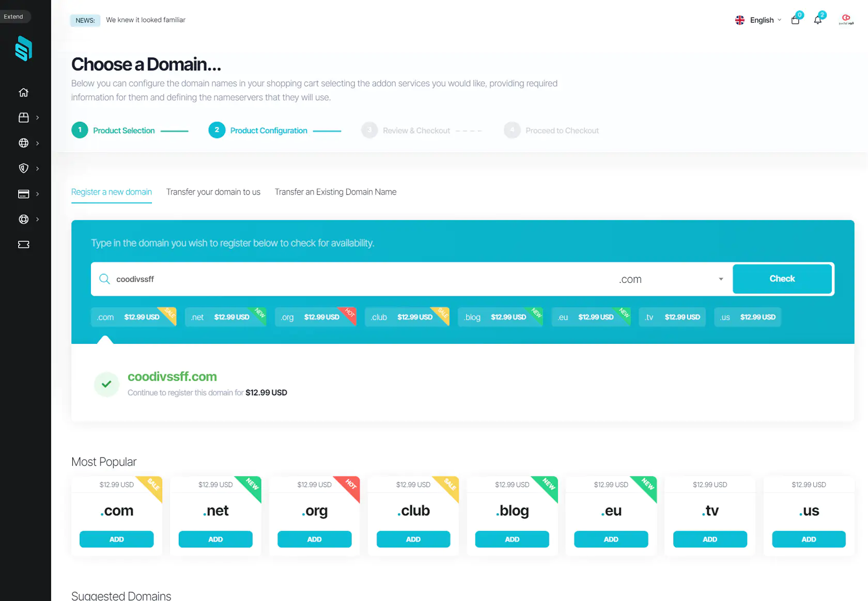Click the coodivssff.com result link
The height and width of the screenshot is (601, 868).
pyautogui.click(x=172, y=376)
